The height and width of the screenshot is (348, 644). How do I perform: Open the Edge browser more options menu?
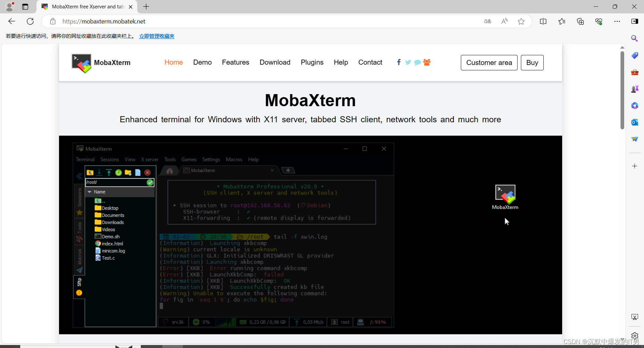[618, 21]
